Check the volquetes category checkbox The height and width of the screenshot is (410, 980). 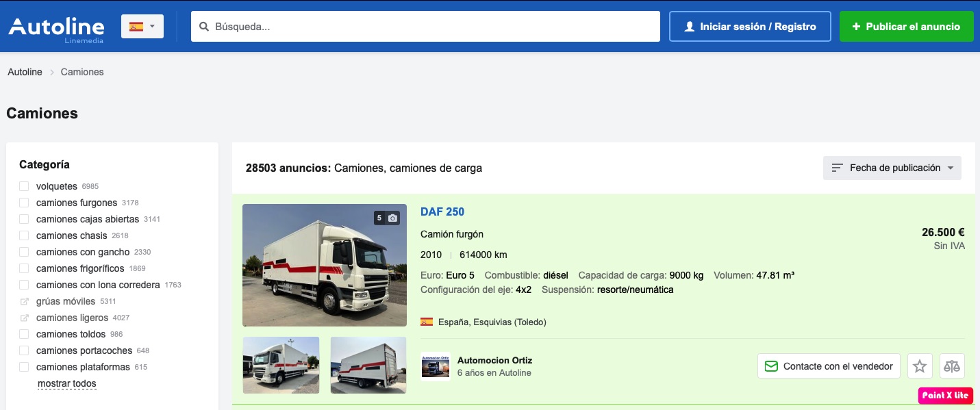24,186
